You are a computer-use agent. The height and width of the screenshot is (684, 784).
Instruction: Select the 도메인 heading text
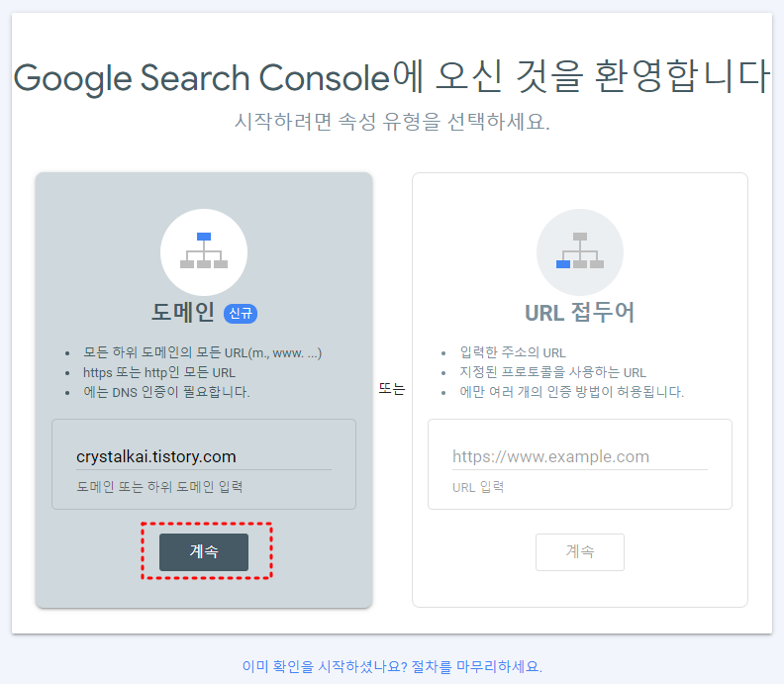183,312
